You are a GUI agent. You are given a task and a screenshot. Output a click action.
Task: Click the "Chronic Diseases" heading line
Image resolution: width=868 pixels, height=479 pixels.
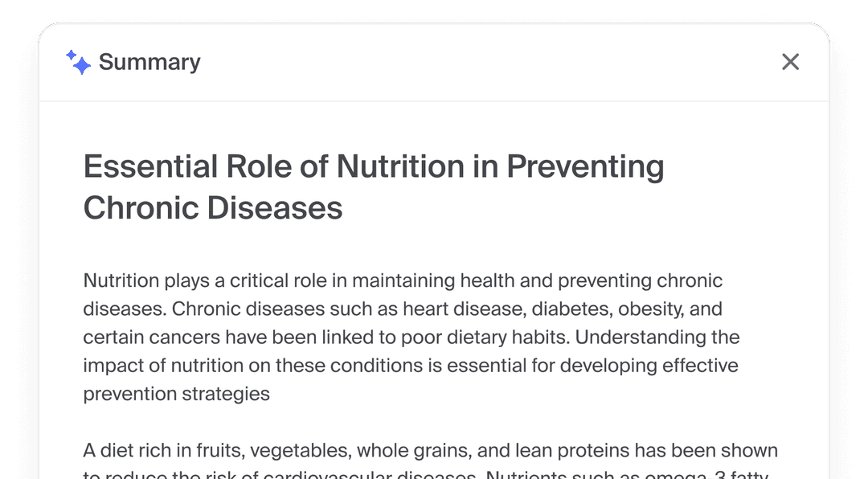tap(213, 208)
